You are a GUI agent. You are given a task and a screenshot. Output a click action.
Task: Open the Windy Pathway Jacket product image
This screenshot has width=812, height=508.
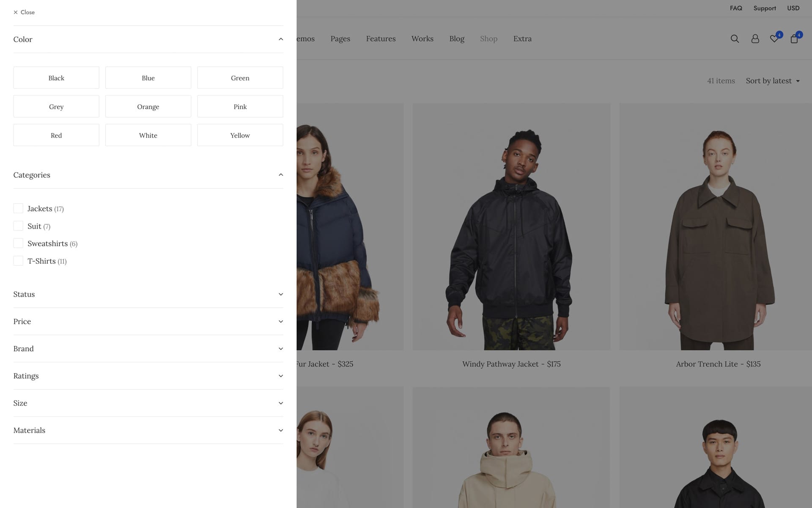coord(511,226)
